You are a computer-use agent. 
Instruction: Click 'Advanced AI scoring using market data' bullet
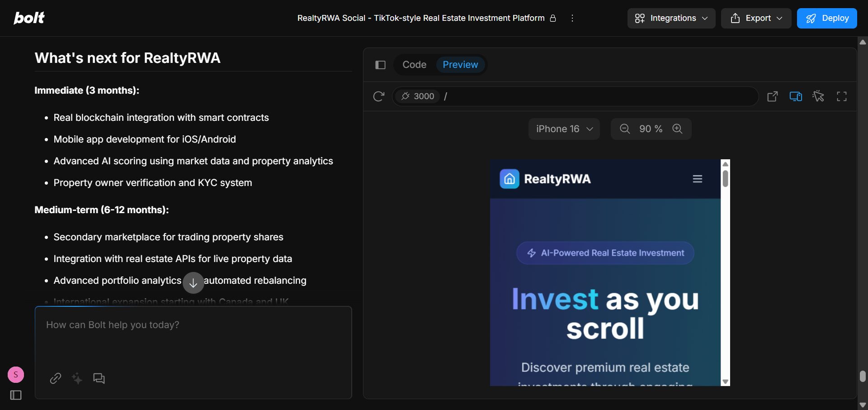click(x=193, y=161)
